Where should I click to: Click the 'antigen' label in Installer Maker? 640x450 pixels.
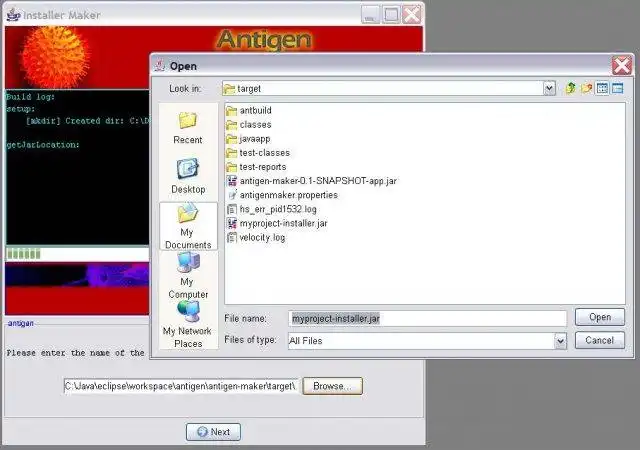click(21, 323)
